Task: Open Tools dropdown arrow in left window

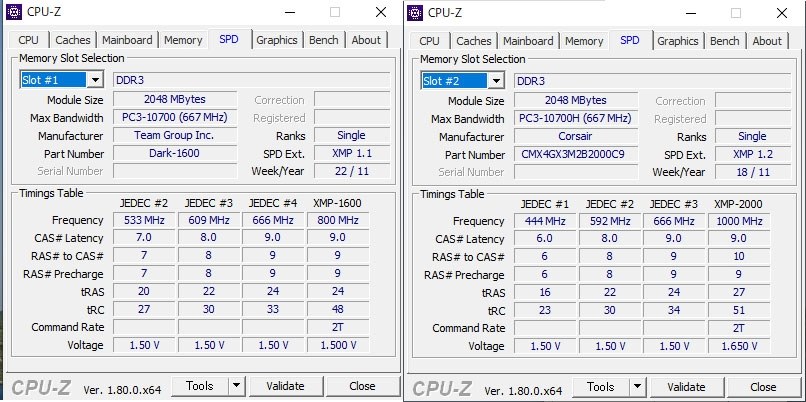Action: [x=236, y=386]
